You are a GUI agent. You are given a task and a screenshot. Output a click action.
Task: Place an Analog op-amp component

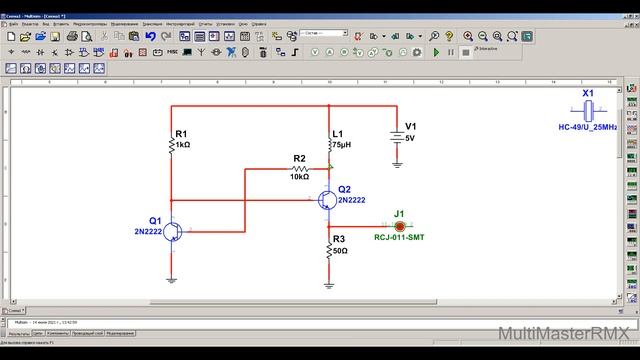tap(69, 52)
